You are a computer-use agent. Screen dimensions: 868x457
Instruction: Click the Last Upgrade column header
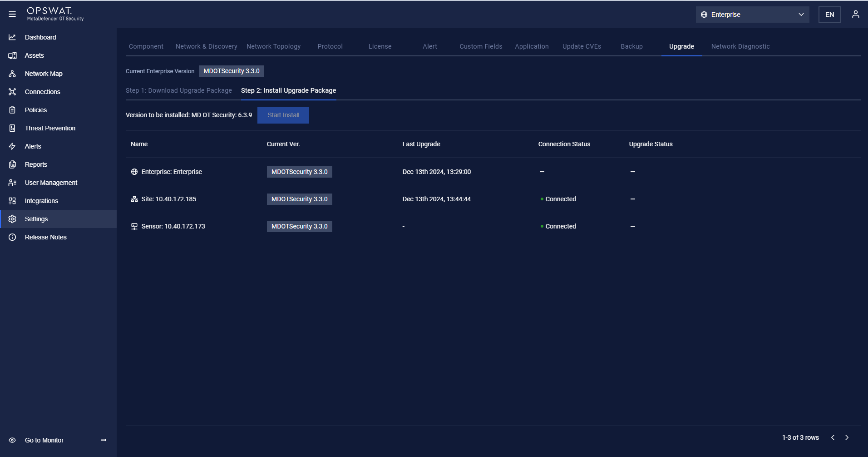[x=421, y=144]
